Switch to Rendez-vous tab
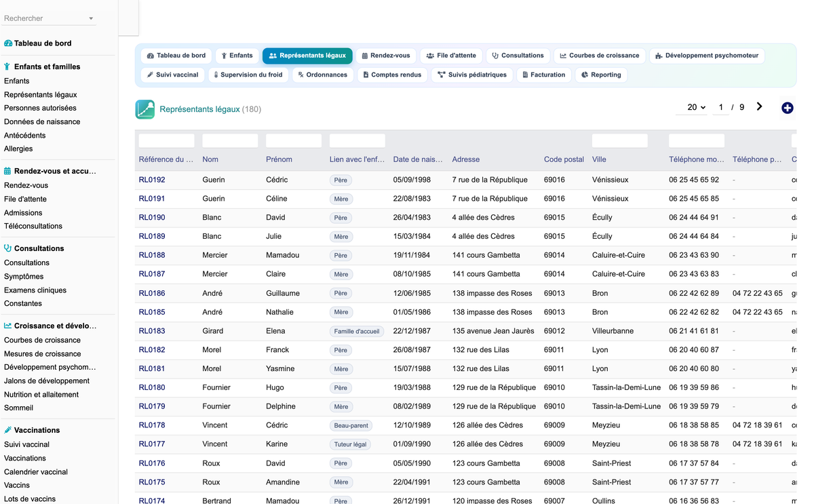The height and width of the screenshot is (504, 814). pos(385,56)
